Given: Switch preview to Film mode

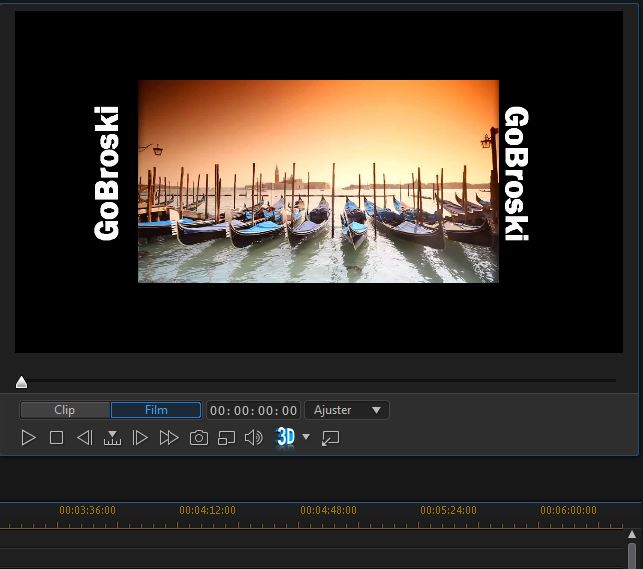Looking at the screenshot, I should (x=156, y=410).
